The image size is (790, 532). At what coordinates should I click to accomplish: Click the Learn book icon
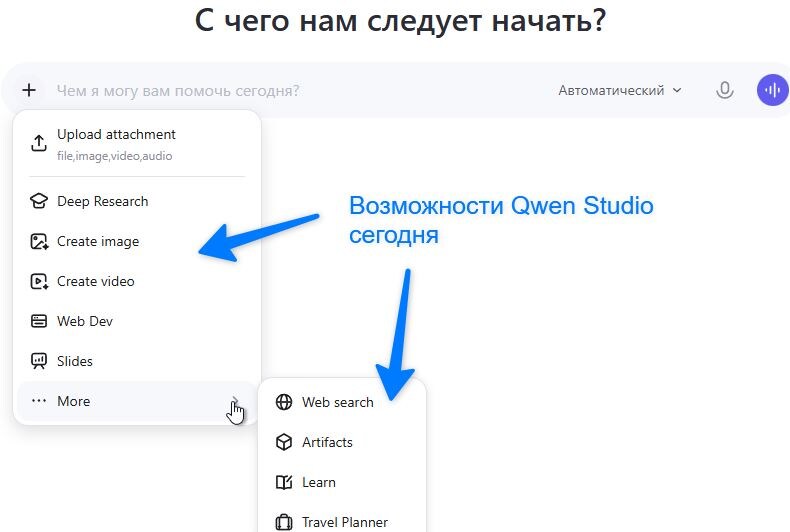(x=284, y=482)
